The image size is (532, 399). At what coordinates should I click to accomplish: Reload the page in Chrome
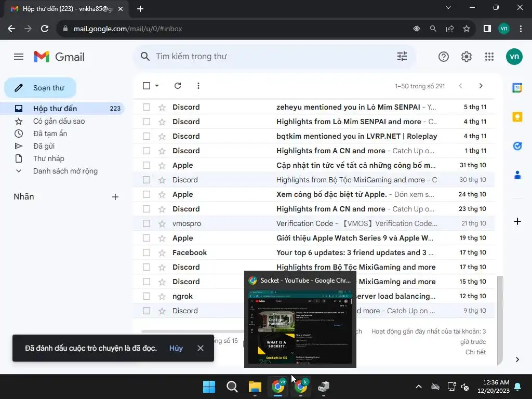pyautogui.click(x=45, y=29)
